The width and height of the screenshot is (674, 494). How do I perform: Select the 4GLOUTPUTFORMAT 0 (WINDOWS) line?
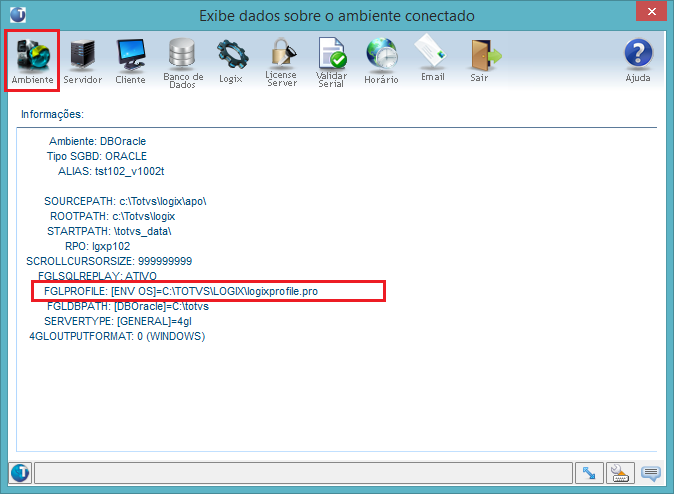(x=117, y=336)
